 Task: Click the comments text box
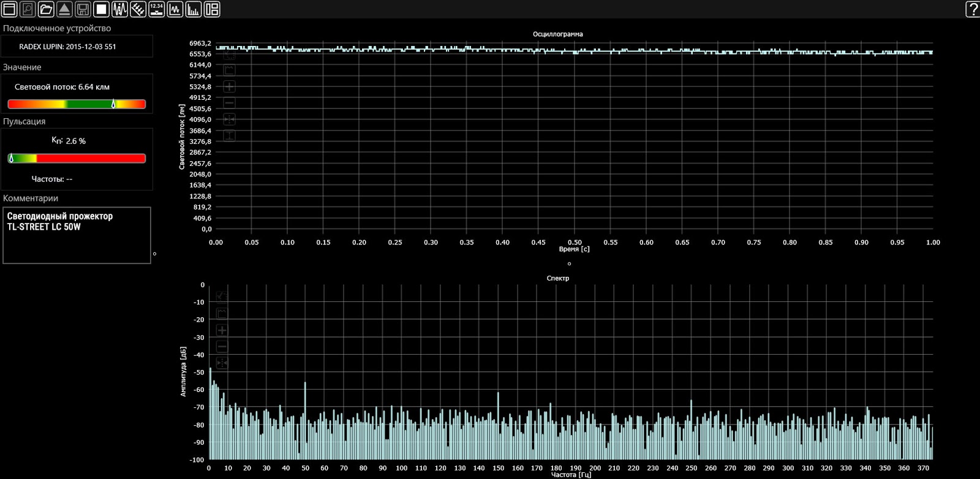coord(77,236)
